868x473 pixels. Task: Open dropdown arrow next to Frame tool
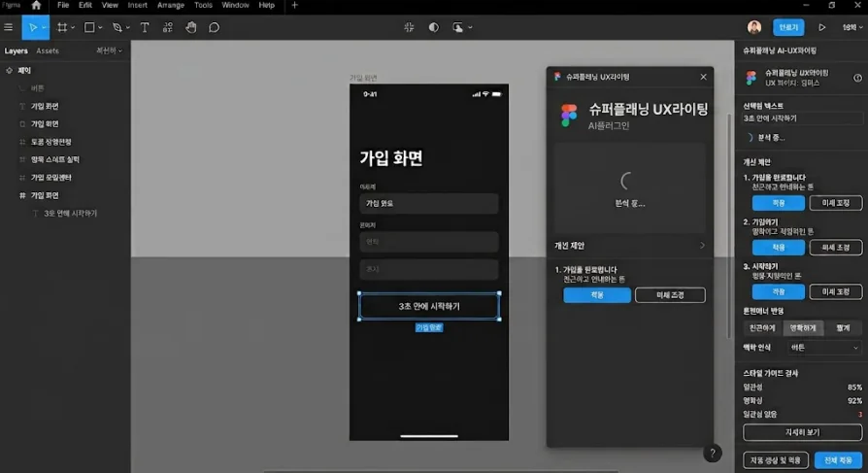click(x=73, y=28)
